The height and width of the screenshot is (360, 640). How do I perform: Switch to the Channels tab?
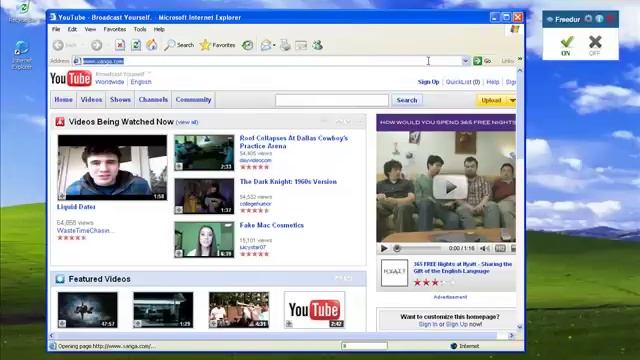click(x=153, y=100)
